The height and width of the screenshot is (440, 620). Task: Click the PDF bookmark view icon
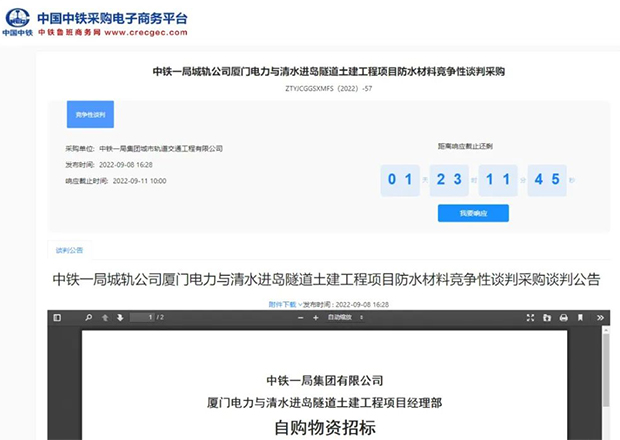coord(580,317)
